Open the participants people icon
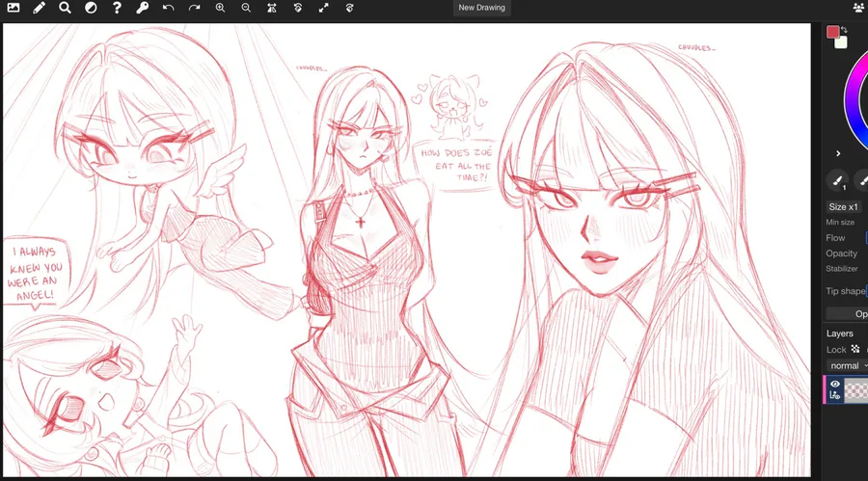The height and width of the screenshot is (481, 868). click(859, 8)
